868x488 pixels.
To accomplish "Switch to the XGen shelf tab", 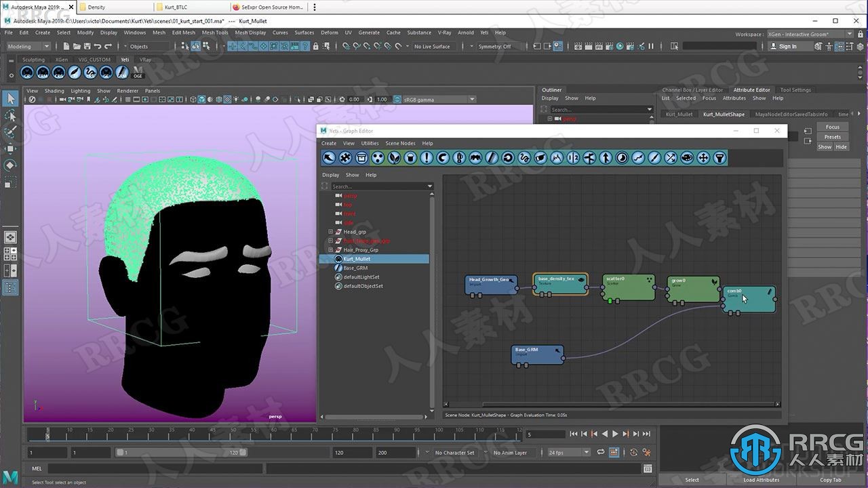I will click(61, 60).
